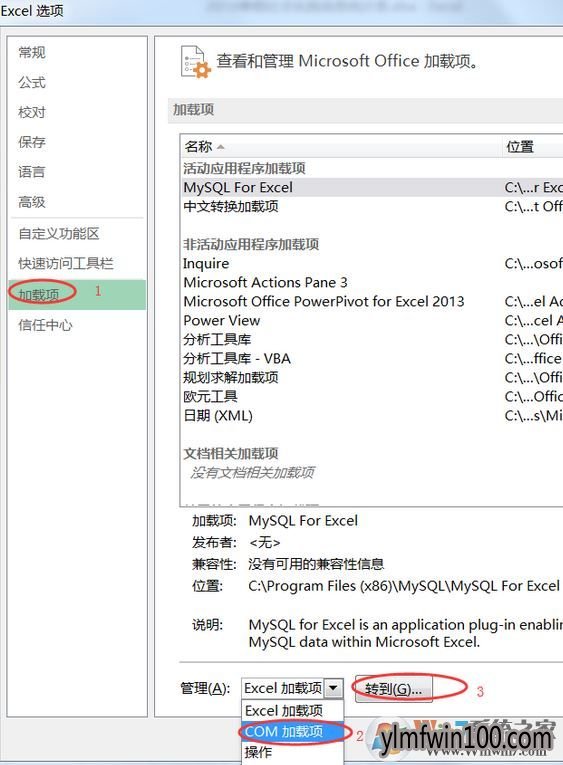Image resolution: width=563 pixels, height=765 pixels.
Task: Open the 保存 options page
Action: tap(32, 142)
